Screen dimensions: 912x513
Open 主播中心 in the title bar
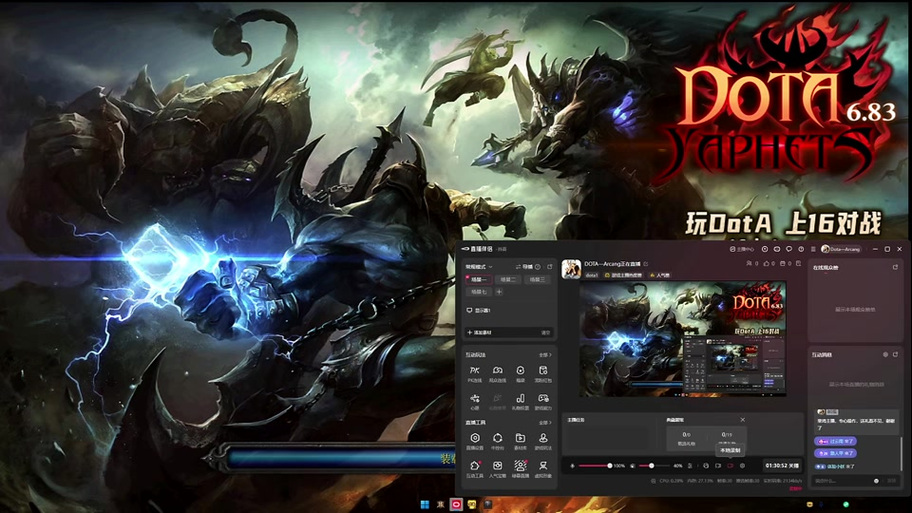point(742,249)
